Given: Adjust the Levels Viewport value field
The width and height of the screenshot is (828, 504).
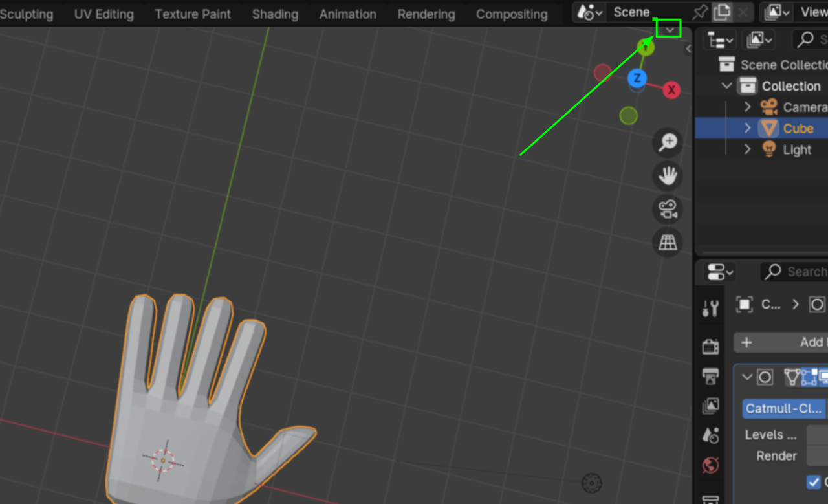Looking at the screenshot, I should pos(817,434).
